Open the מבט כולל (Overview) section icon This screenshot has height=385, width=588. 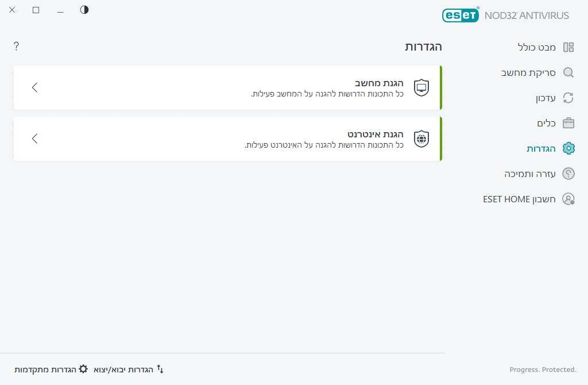pos(568,47)
